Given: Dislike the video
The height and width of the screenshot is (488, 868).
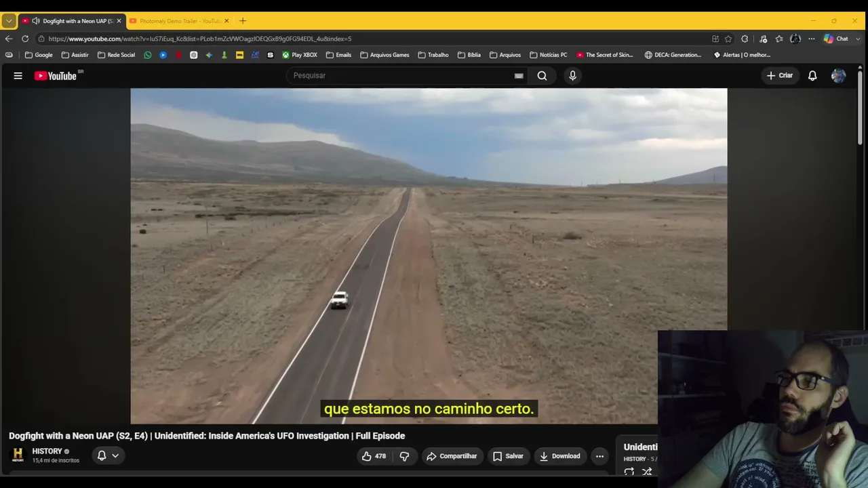Looking at the screenshot, I should tap(404, 456).
